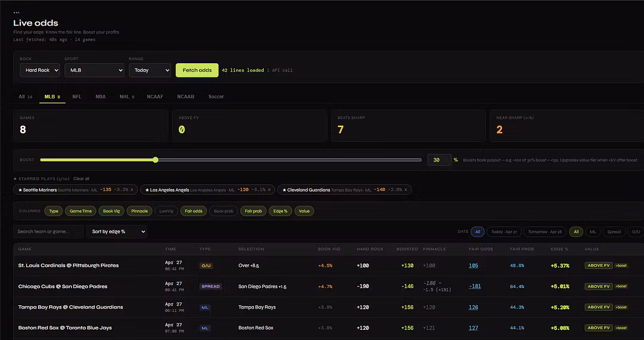Switch to the NCAAB tab

coord(185,97)
